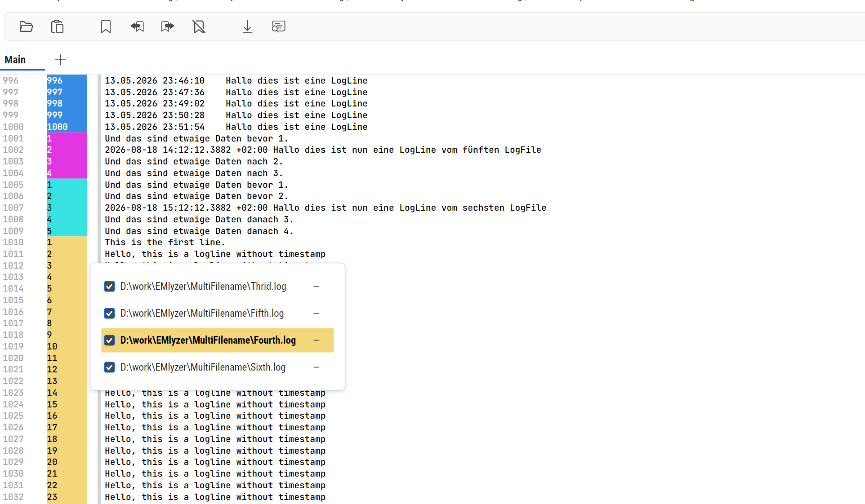The image size is (865, 504).
Task: Click the magenta file marker on line 1002
Action: [x=67, y=150]
